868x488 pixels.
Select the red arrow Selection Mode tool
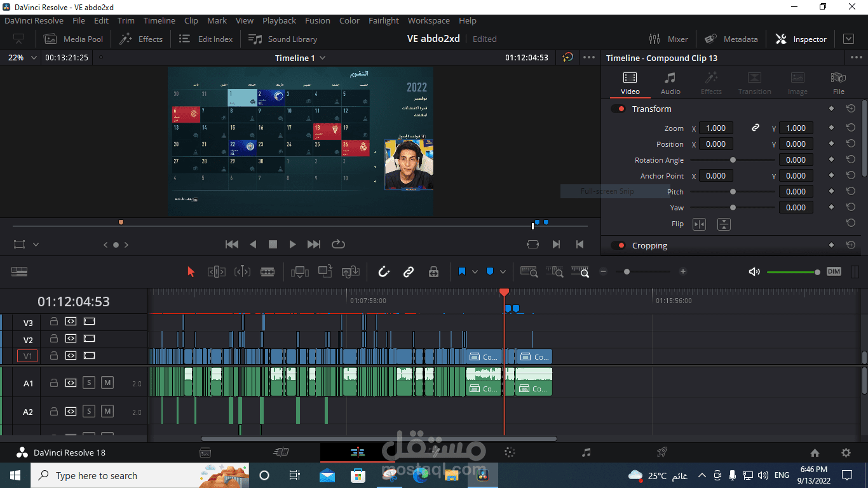tap(191, 272)
